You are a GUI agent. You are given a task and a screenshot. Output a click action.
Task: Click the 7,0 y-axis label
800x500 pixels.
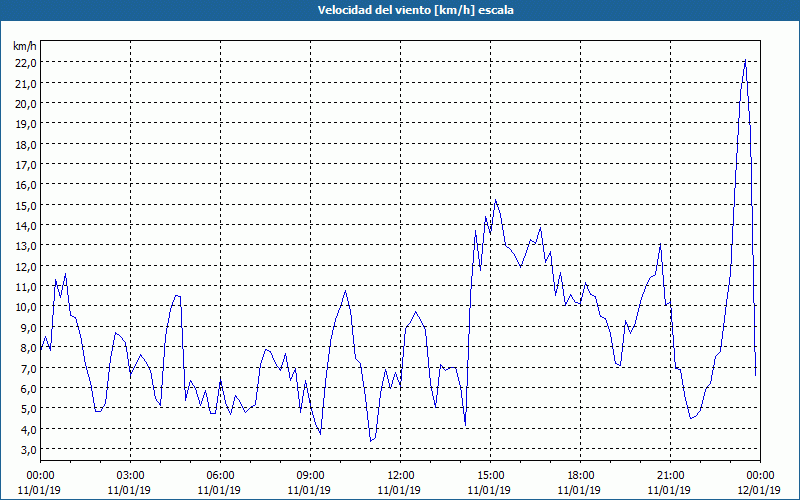29,368
